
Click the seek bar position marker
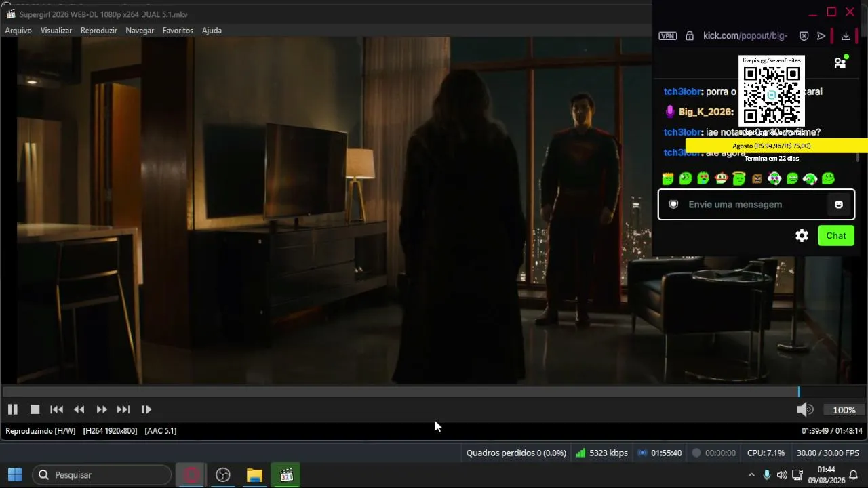point(799,392)
